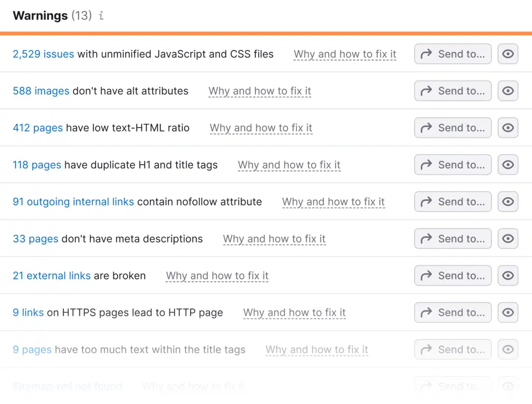Screen dimensions: 532x404
Task: View the 91 outgoing internal links
Action: point(73,201)
